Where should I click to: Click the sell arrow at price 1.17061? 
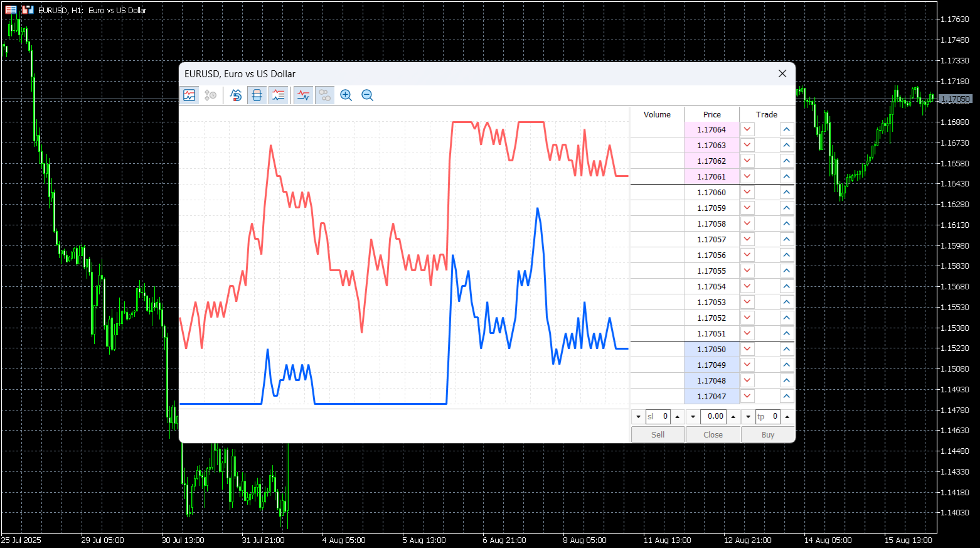point(747,176)
